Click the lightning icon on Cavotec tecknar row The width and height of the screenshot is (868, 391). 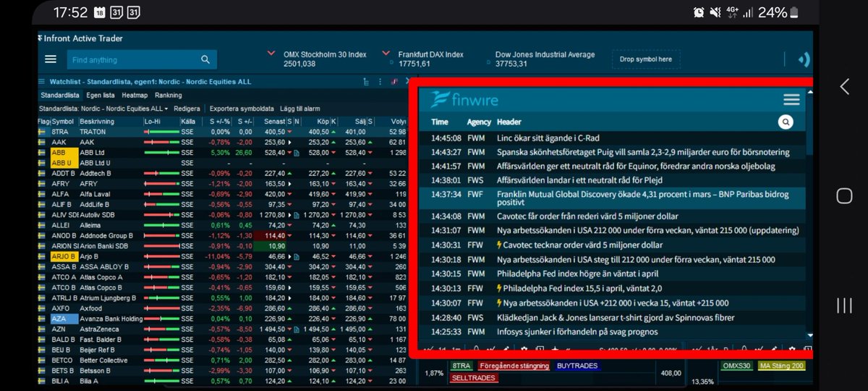tap(501, 245)
